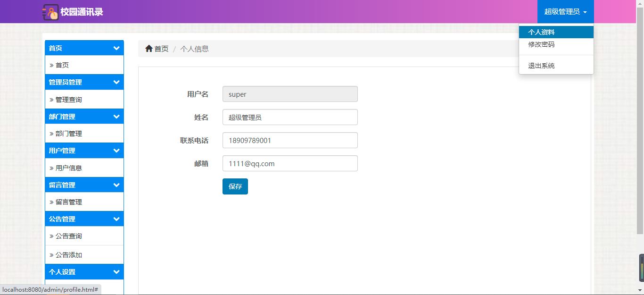The height and width of the screenshot is (295, 644).
Task: Collapse the 部门管理 section chevron
Action: pyautogui.click(x=116, y=117)
